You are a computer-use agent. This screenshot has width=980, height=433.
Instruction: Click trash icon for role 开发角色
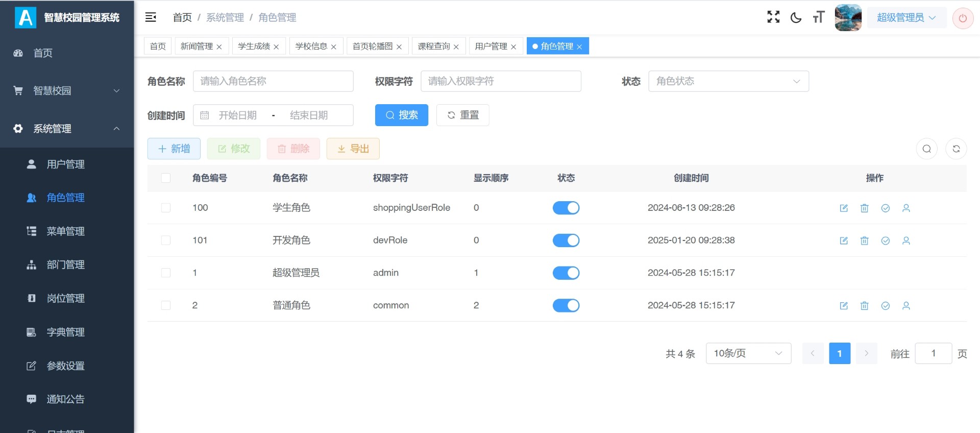864,240
